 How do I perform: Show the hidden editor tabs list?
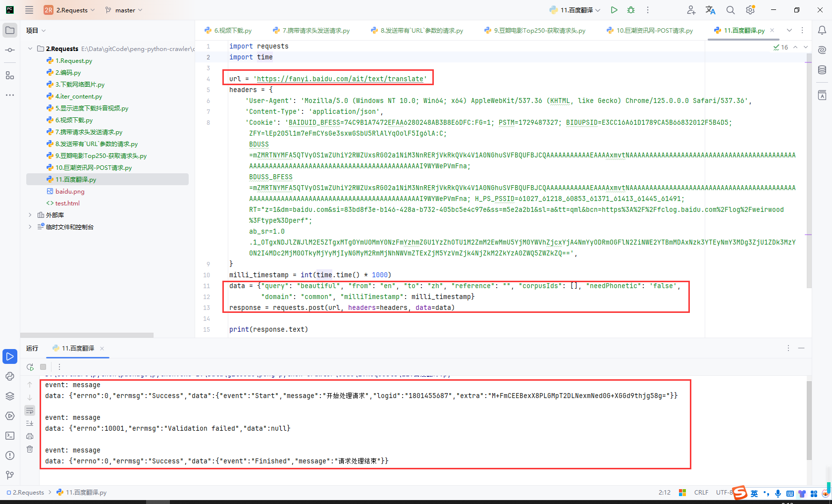pos(789,30)
